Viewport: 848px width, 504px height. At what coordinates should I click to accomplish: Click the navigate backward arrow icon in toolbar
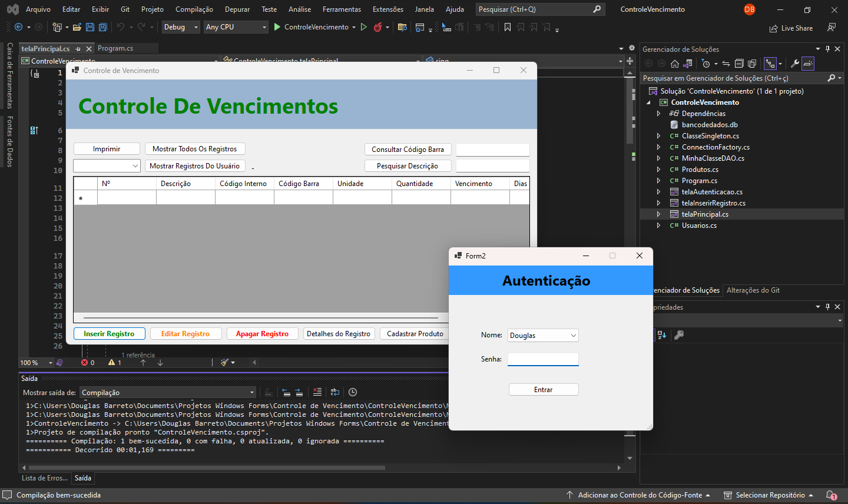point(19,27)
